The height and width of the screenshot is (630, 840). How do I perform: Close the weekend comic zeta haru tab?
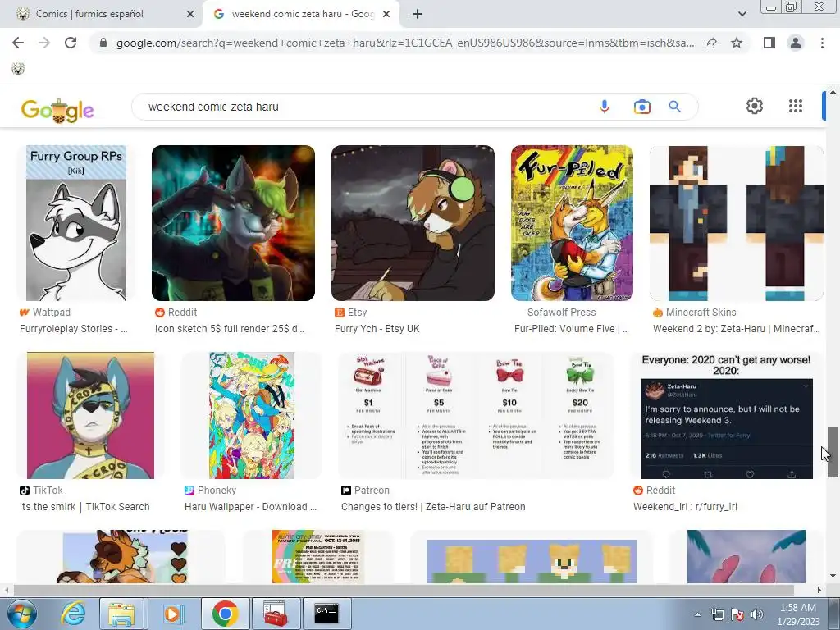click(x=386, y=15)
